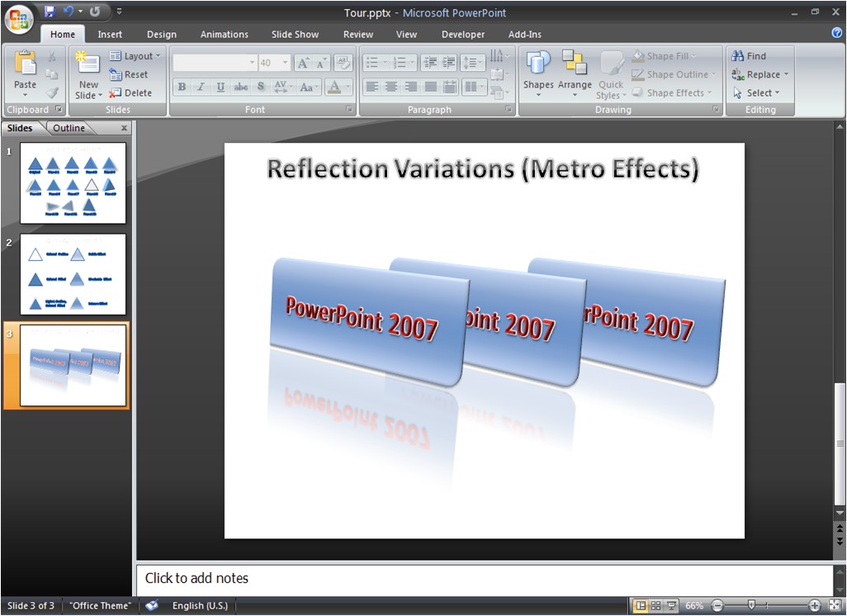Decrease font size

click(x=321, y=64)
